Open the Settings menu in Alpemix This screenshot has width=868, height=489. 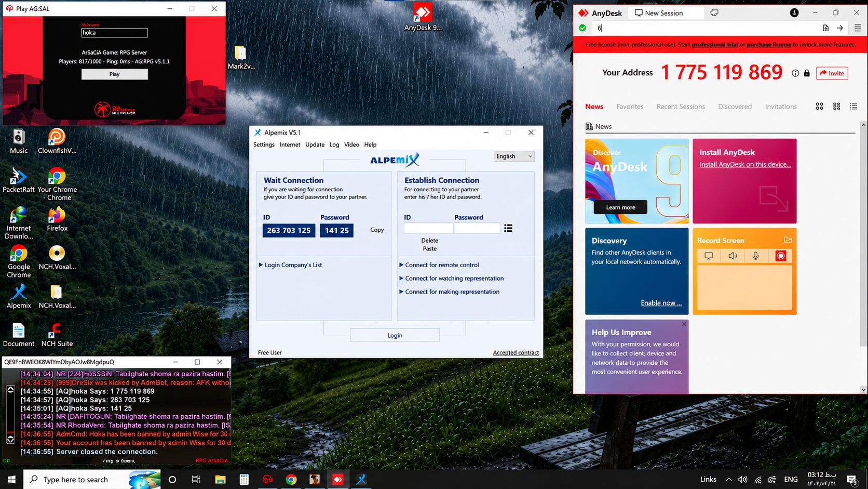click(x=264, y=144)
